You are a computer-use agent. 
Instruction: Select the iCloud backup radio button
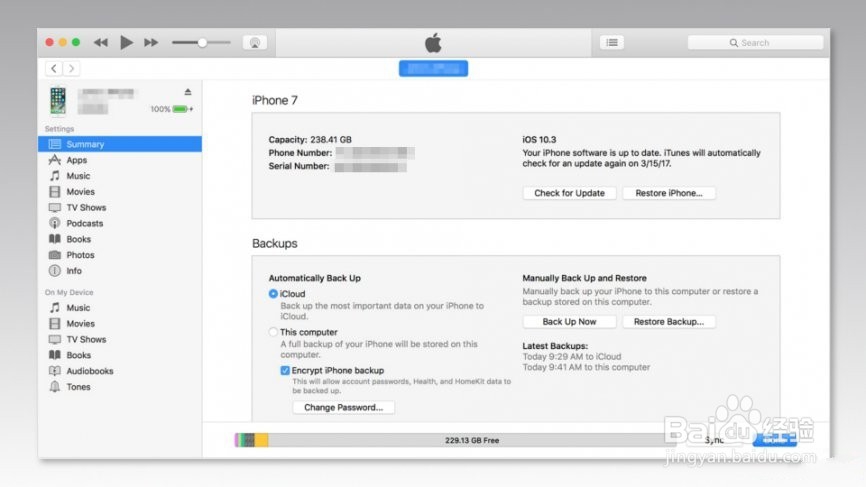click(x=273, y=294)
